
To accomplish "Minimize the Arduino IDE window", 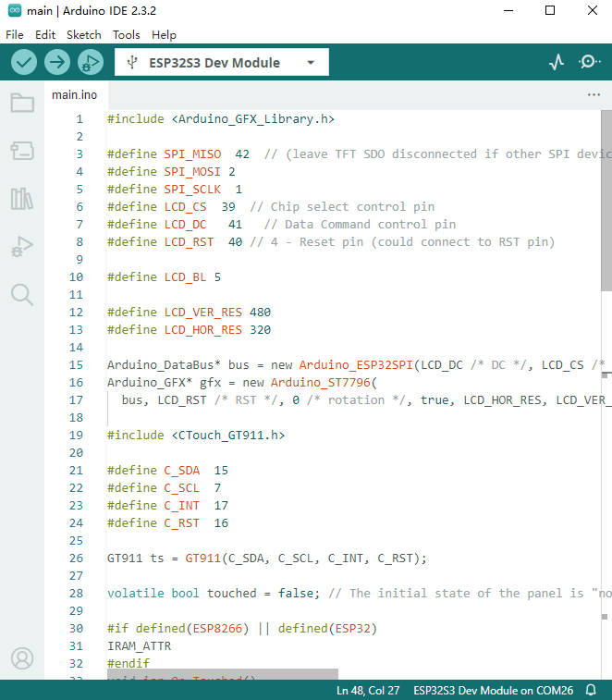I will click(x=508, y=10).
